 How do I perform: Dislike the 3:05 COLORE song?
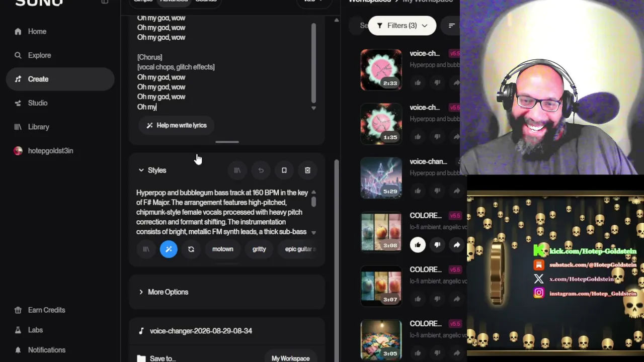(x=437, y=353)
